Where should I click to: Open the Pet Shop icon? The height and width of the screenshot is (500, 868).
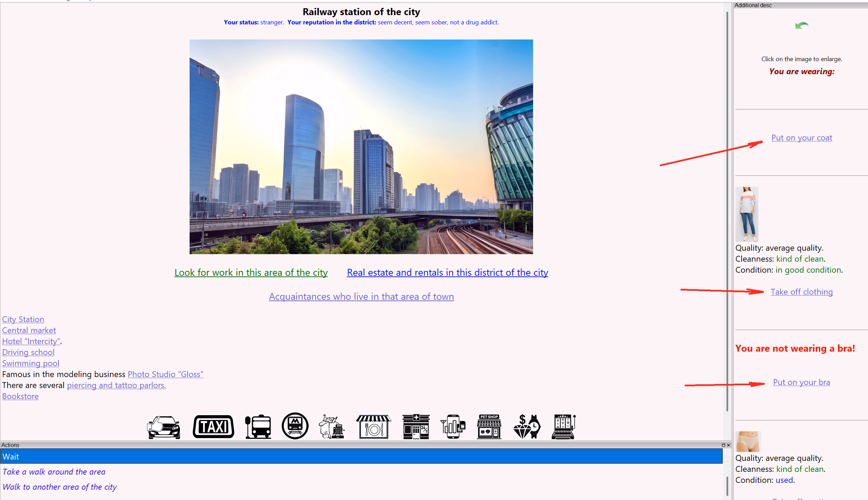click(489, 427)
